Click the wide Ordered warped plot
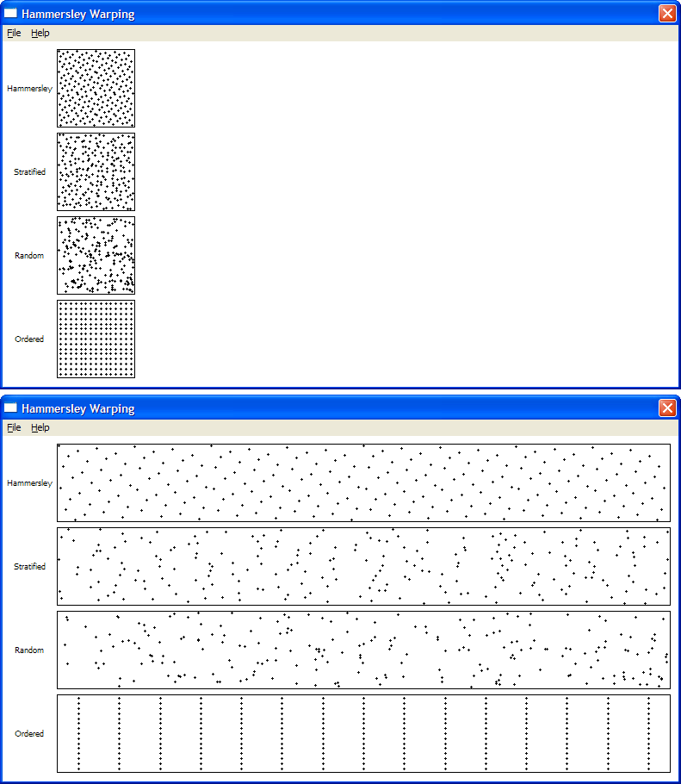The width and height of the screenshot is (681, 784). pyautogui.click(x=363, y=733)
